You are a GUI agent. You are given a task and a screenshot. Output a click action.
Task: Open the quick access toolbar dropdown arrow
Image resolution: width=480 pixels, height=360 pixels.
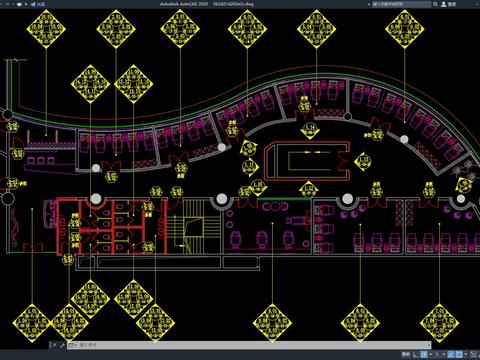[26, 4]
